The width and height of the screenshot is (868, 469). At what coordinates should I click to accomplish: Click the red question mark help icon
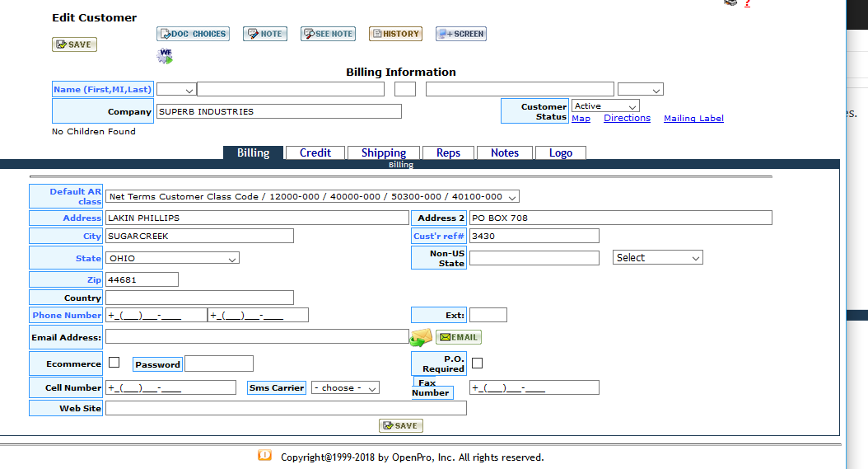tap(747, 4)
